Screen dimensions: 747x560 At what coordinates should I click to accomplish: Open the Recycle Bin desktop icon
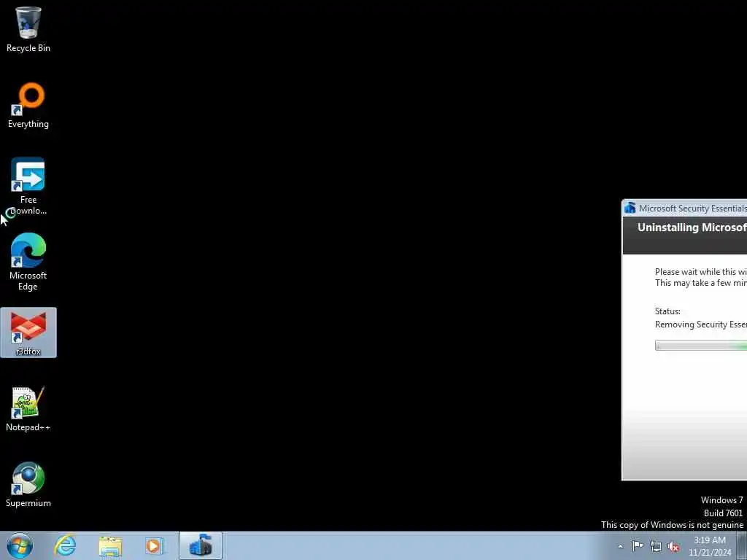pyautogui.click(x=28, y=28)
